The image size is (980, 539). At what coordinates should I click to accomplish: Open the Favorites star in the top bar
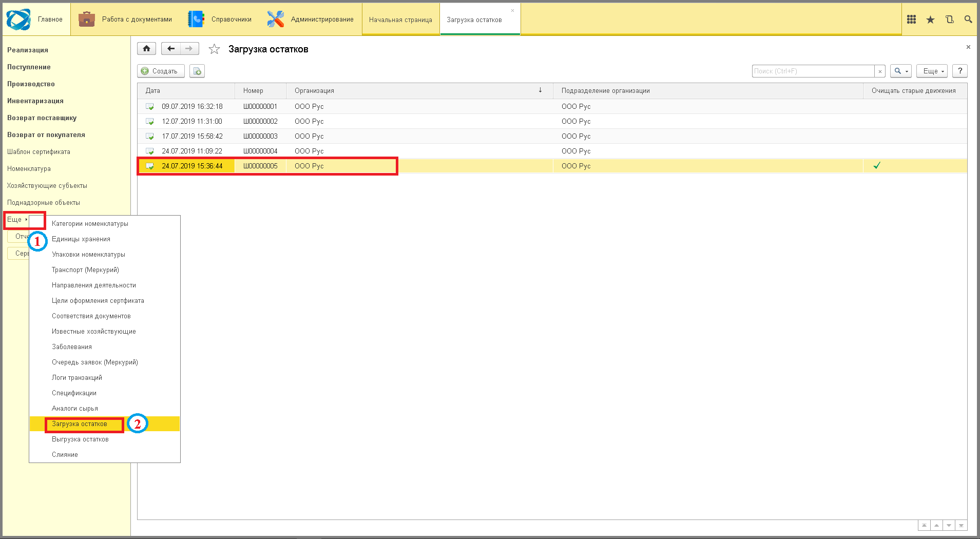(x=930, y=20)
